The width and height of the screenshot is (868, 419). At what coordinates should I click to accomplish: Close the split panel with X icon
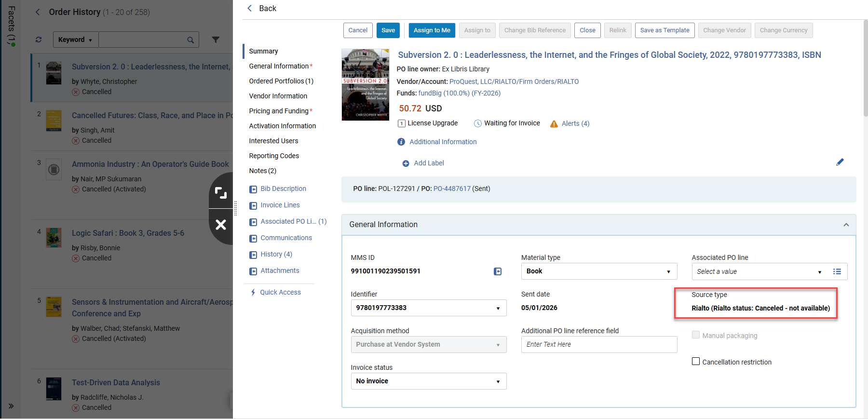tap(221, 224)
